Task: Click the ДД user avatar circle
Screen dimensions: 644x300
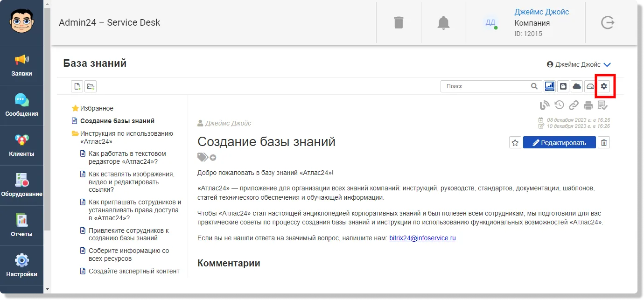Action: (x=490, y=22)
